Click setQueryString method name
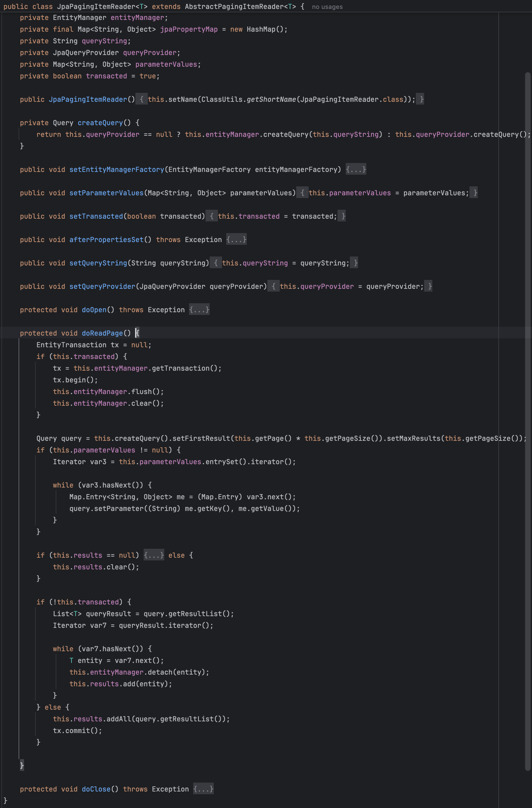This screenshot has height=808, width=532. (x=98, y=263)
